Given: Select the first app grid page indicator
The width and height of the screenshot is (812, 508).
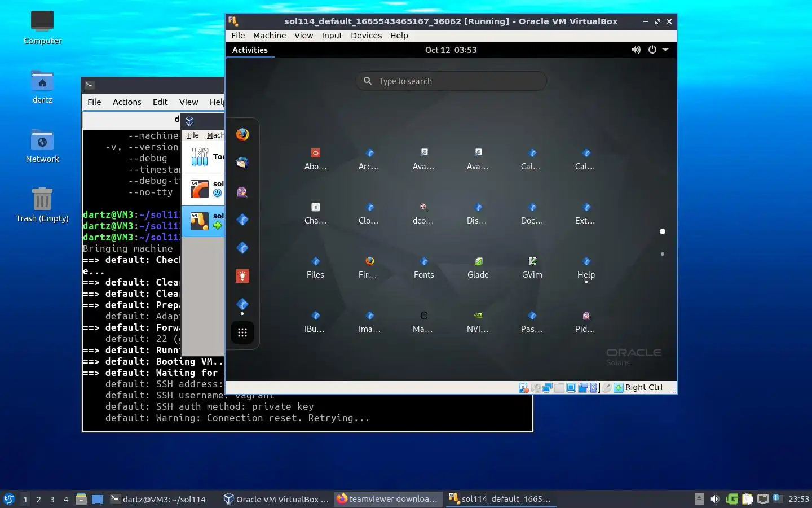Looking at the screenshot, I should pyautogui.click(x=663, y=231).
